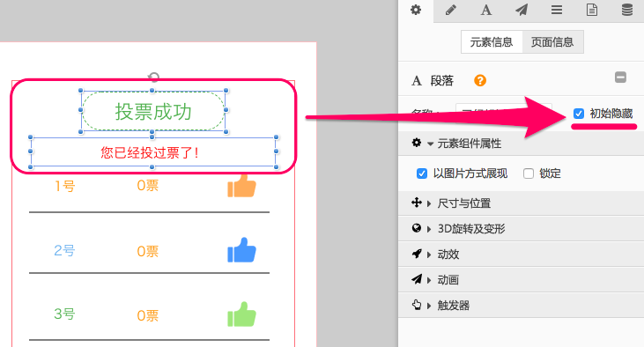Select the pencil style tab icon
This screenshot has width=644, height=347.
pyautogui.click(x=451, y=10)
